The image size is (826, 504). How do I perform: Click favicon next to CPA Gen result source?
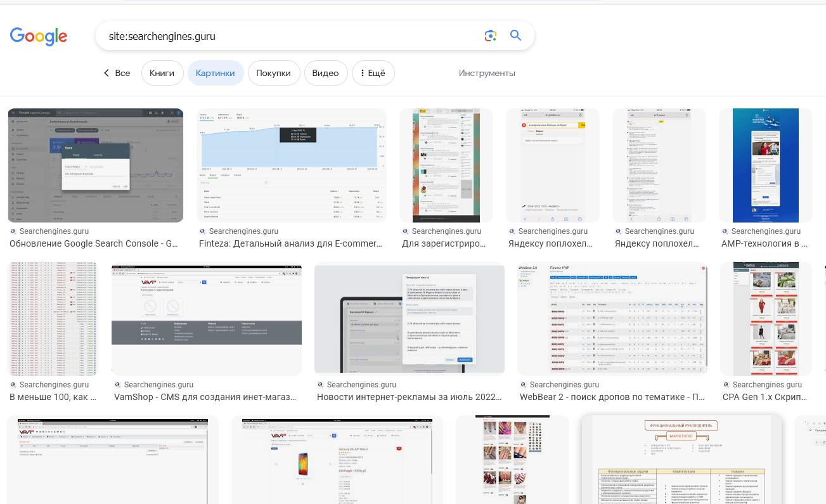click(x=726, y=385)
